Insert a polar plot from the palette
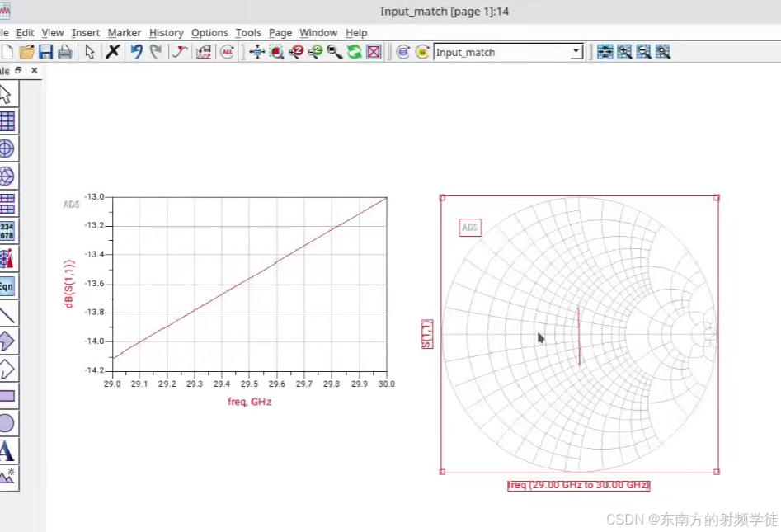This screenshot has height=532, width=781. pyautogui.click(x=7, y=148)
